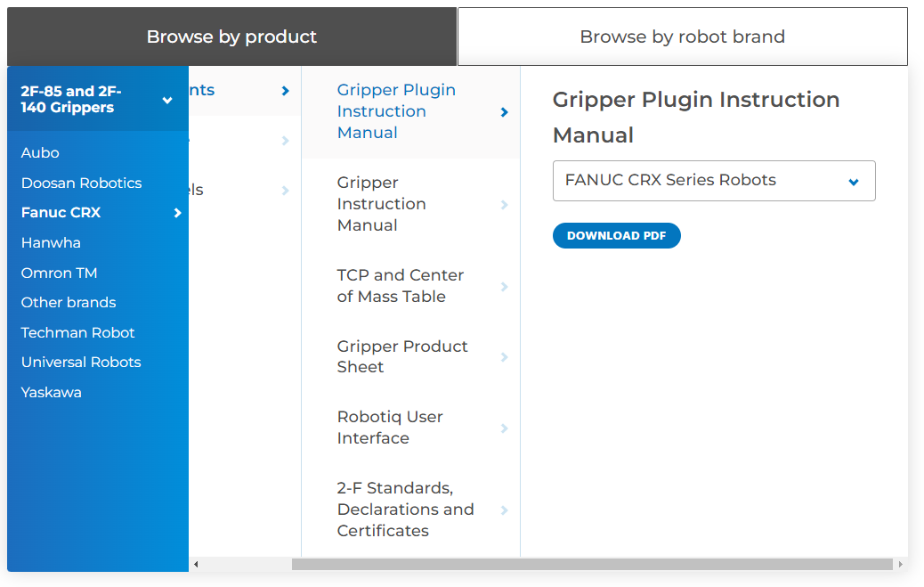Open the Gripper Plugin Instruction Manual entry
Image resolution: width=924 pixels, height=587 pixels.
[396, 110]
